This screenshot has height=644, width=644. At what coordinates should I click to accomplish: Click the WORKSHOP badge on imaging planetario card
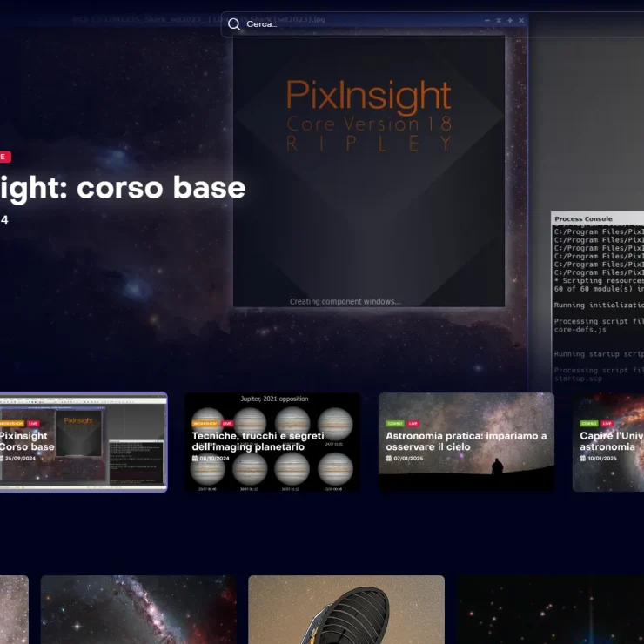(x=205, y=424)
